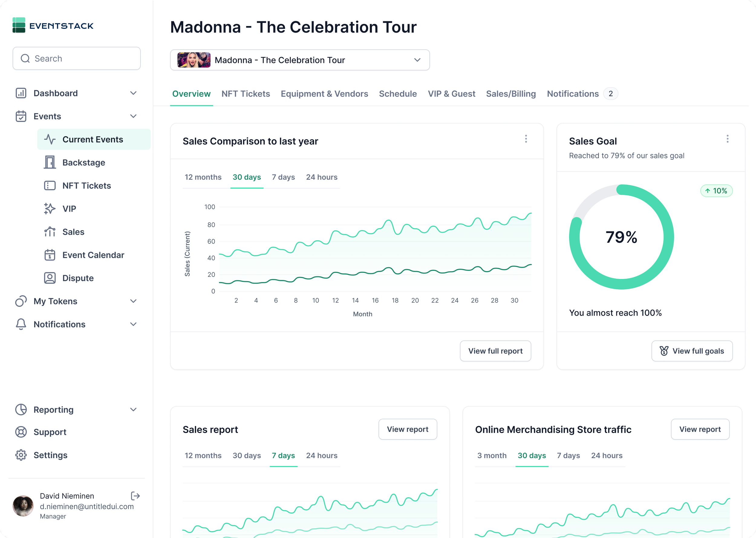Click David Nieminen's avatar
The height and width of the screenshot is (538, 756).
23,506
